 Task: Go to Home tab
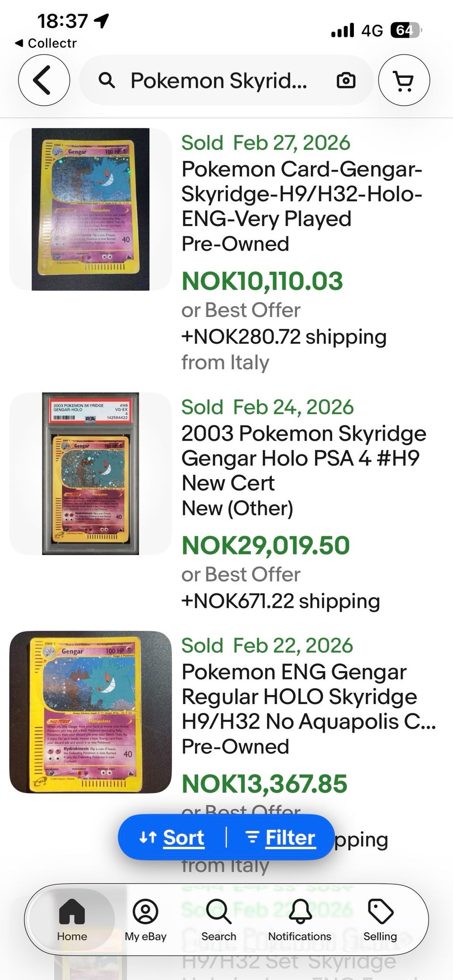coord(72,919)
